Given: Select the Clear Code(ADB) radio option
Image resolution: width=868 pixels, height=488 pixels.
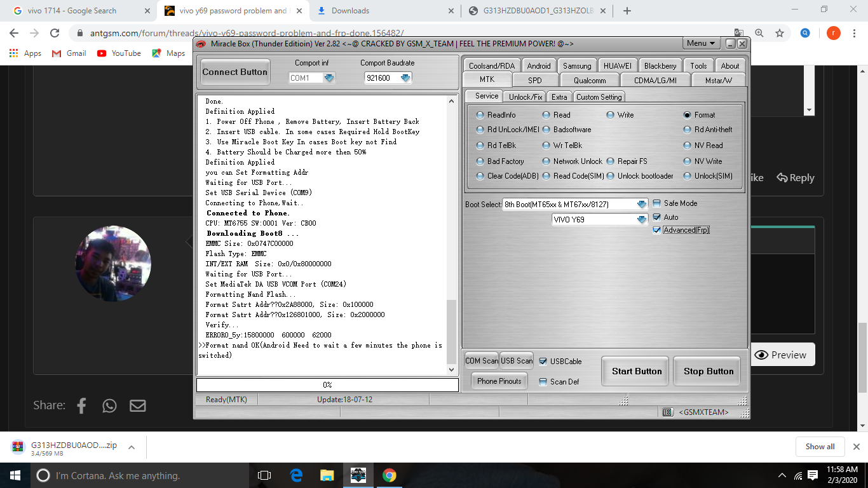Looking at the screenshot, I should coord(480,176).
